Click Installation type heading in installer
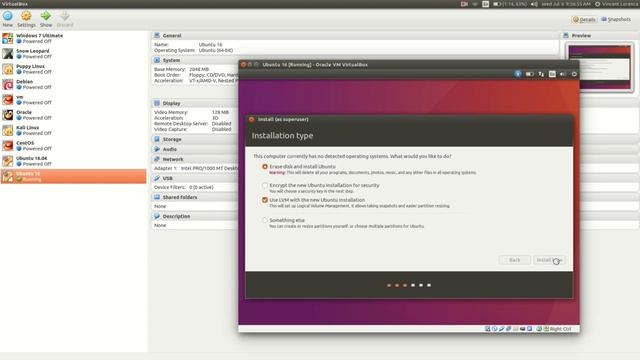Viewport: 640px width, 360px height. (282, 136)
